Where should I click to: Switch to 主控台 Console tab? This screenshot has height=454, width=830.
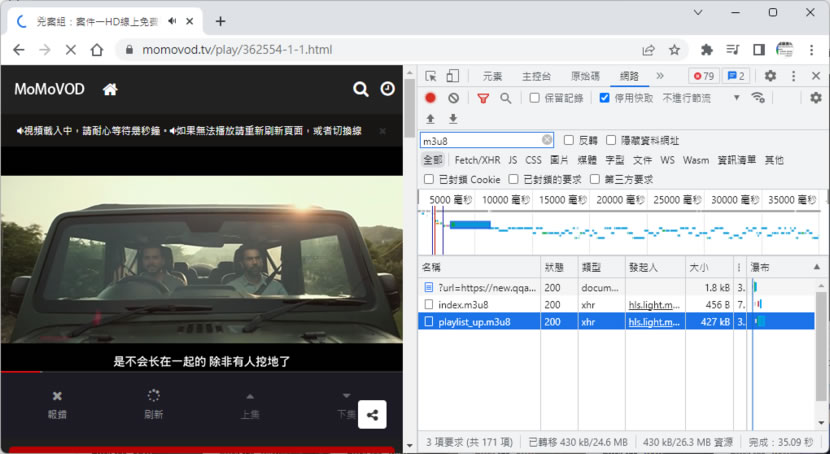pos(536,76)
